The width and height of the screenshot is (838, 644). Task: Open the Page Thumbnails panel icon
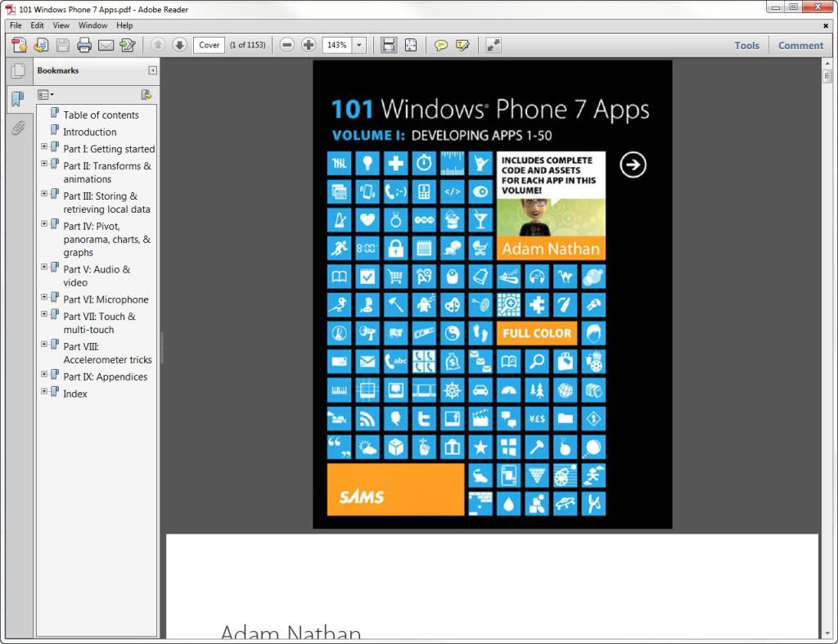tap(18, 71)
